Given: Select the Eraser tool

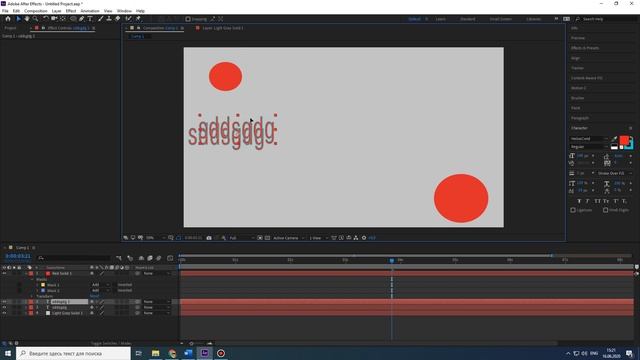Looking at the screenshot, I should click(x=118, y=19).
